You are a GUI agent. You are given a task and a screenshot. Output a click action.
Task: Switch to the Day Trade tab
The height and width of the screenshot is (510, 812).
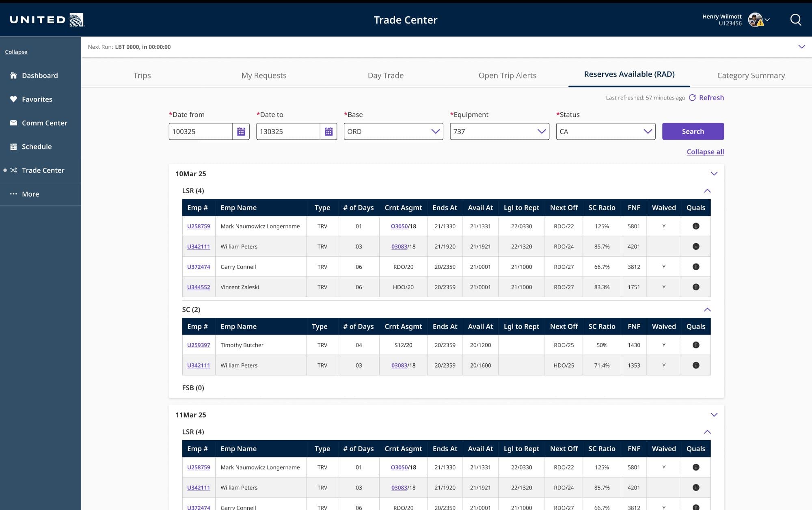tap(385, 75)
